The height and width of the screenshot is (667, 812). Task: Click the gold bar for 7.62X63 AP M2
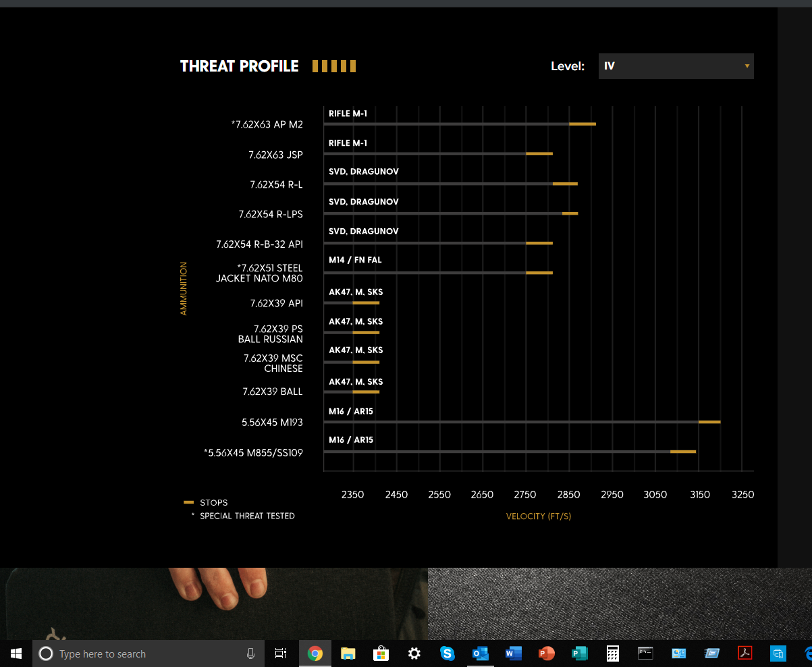582,124
